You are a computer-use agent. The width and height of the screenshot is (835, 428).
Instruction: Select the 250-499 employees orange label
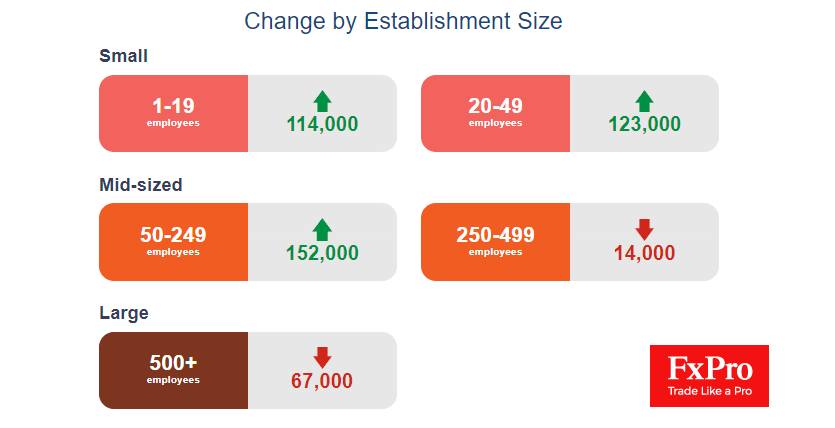tap(495, 242)
